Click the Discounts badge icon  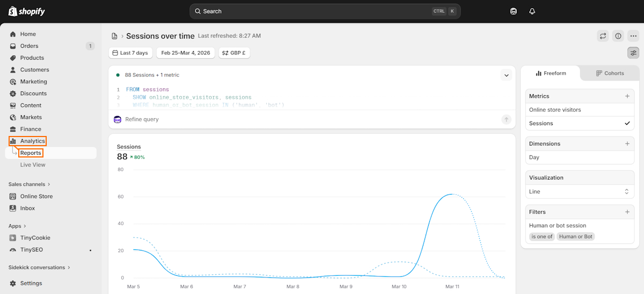point(13,94)
